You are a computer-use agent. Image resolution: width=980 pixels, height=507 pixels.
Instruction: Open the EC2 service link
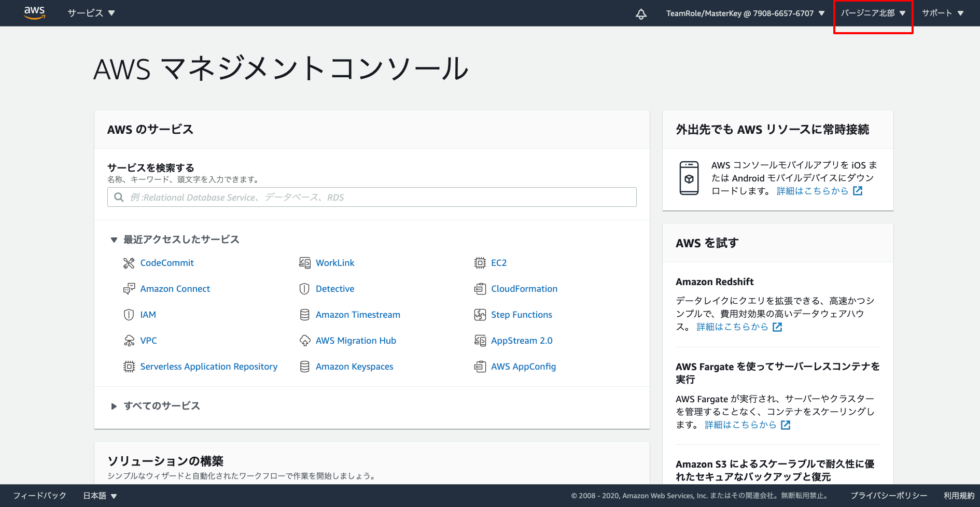point(499,263)
